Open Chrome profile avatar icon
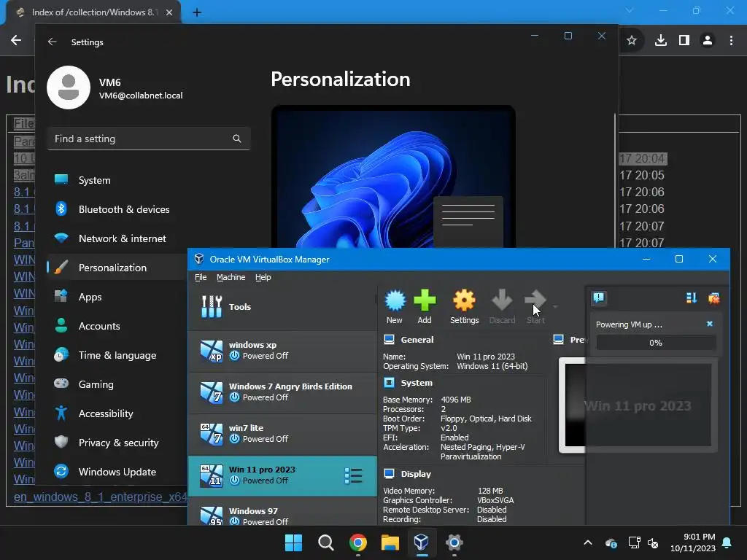This screenshot has height=560, width=747. (x=708, y=41)
